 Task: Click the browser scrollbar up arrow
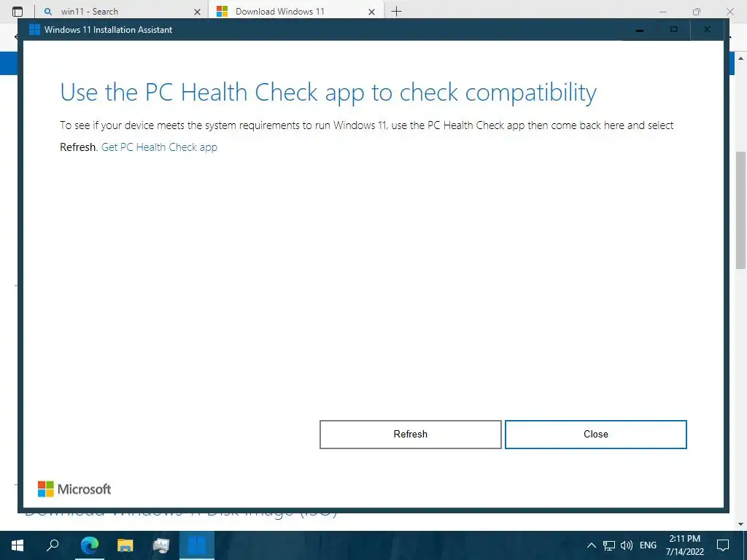coord(741,58)
